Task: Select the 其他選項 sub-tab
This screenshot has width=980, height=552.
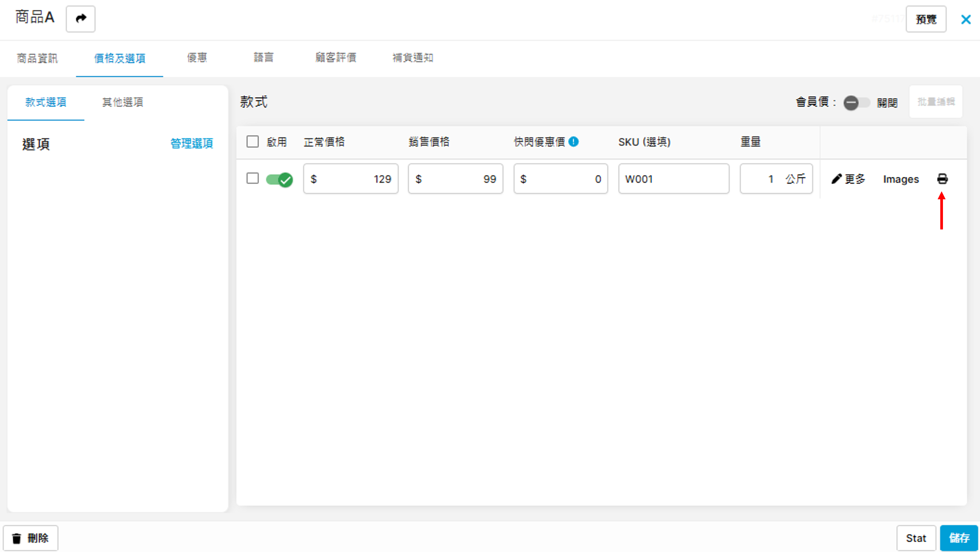Action: 123,102
